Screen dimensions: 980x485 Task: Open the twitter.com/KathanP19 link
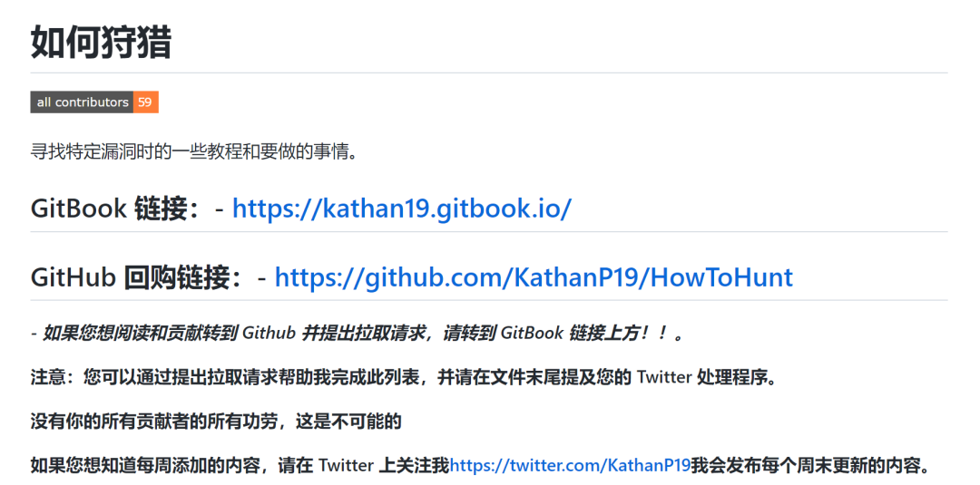570,465
